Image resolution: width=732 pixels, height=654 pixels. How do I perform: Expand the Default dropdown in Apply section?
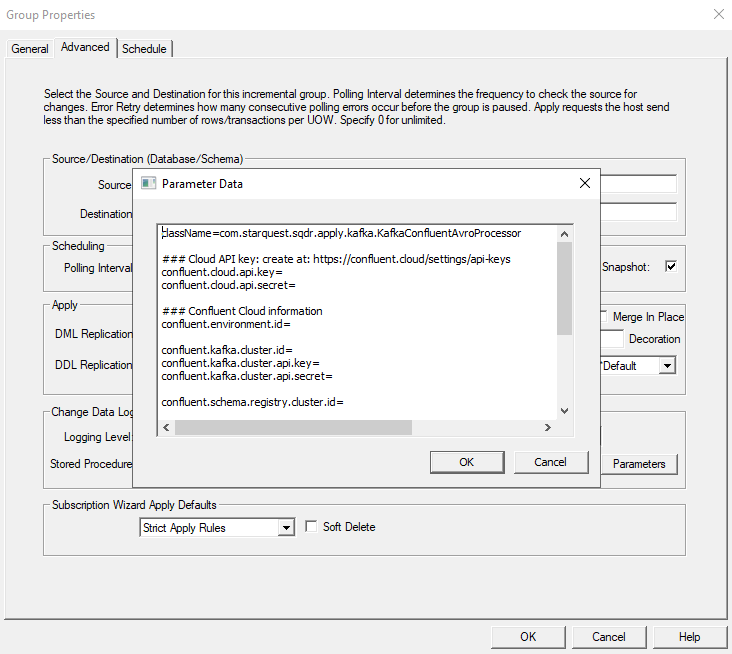(x=667, y=366)
